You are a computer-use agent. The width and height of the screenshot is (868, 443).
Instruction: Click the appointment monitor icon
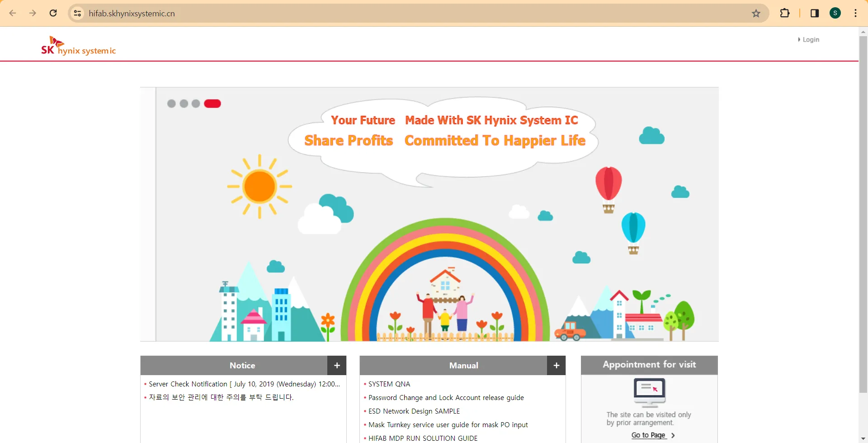649,392
